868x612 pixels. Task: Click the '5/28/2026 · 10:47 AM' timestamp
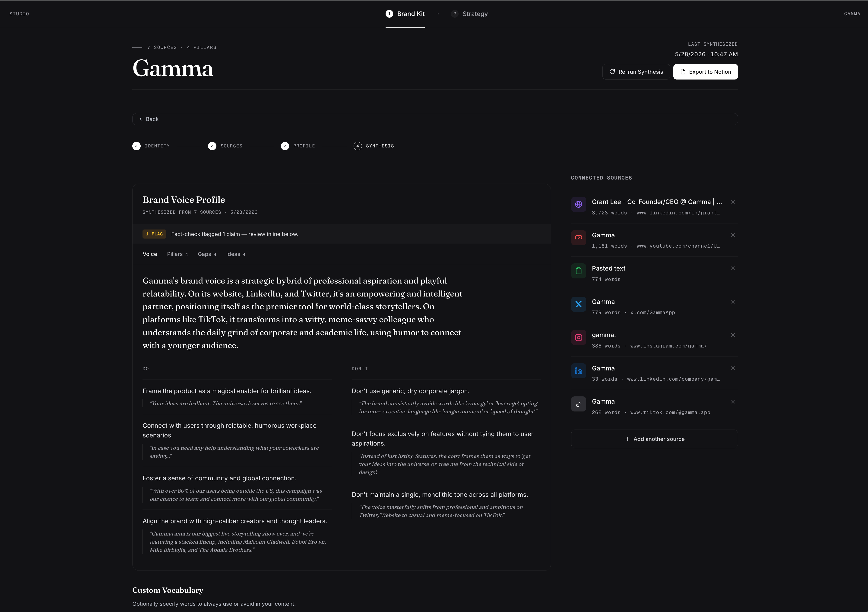706,54
